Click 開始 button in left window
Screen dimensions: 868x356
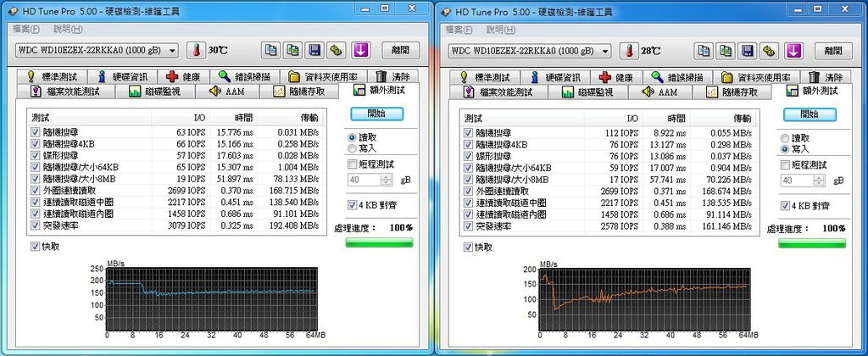(376, 114)
